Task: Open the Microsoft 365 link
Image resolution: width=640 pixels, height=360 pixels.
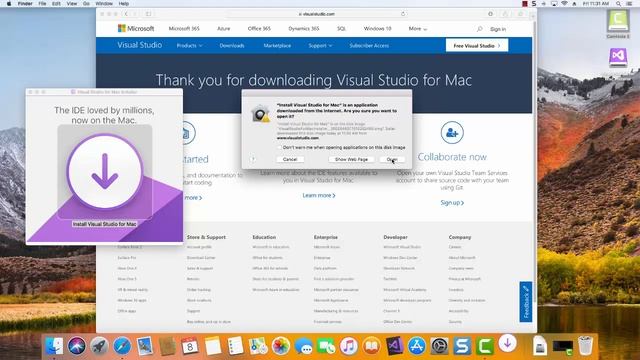Action: (x=184, y=29)
